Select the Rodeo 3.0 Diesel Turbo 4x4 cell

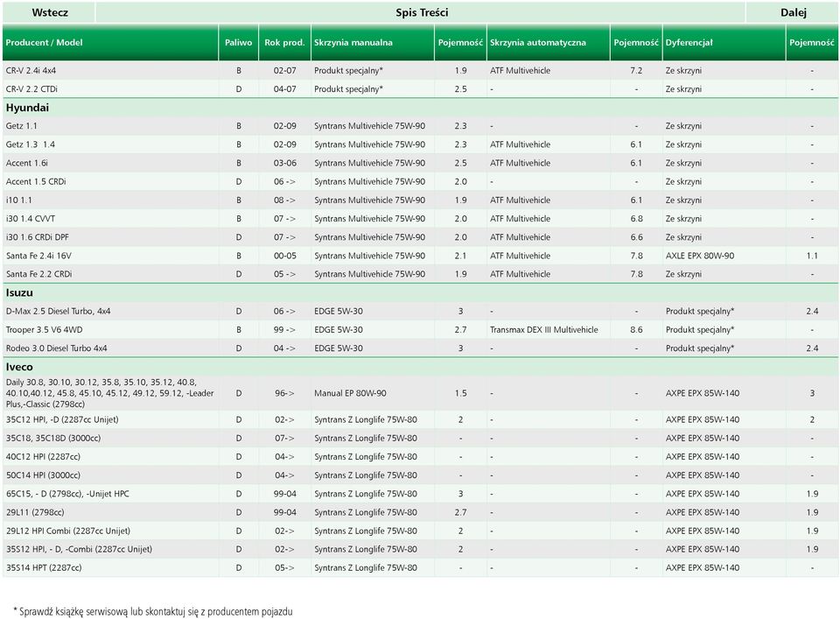point(110,348)
